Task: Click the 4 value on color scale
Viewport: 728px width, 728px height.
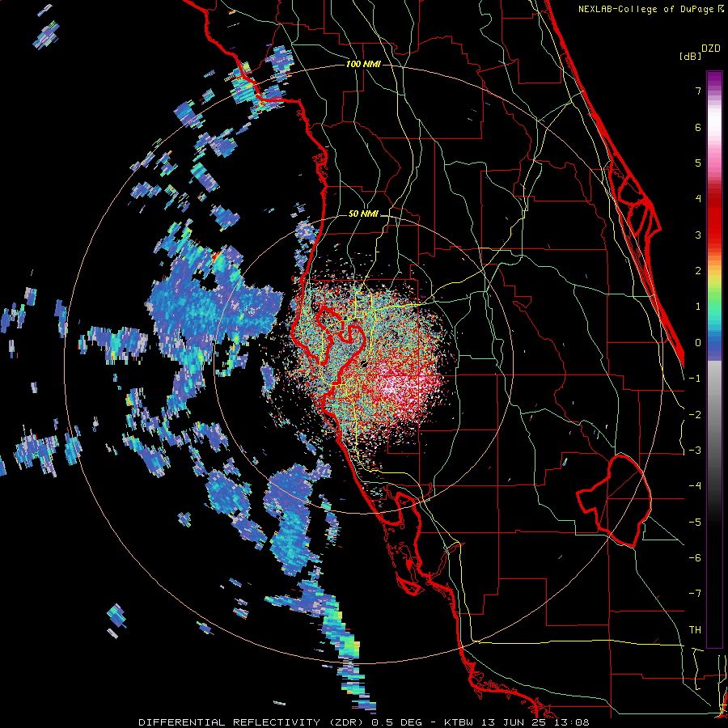Action: click(698, 199)
